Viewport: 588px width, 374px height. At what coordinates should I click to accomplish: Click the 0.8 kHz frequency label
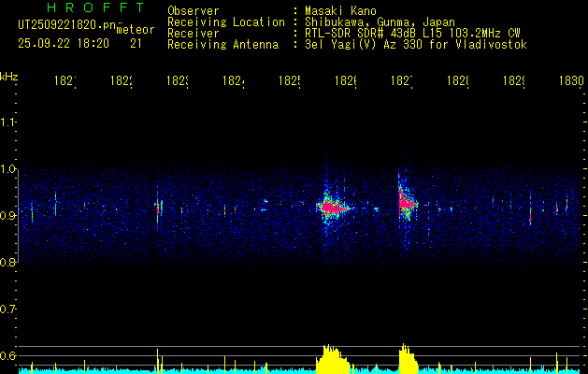coord(7,262)
